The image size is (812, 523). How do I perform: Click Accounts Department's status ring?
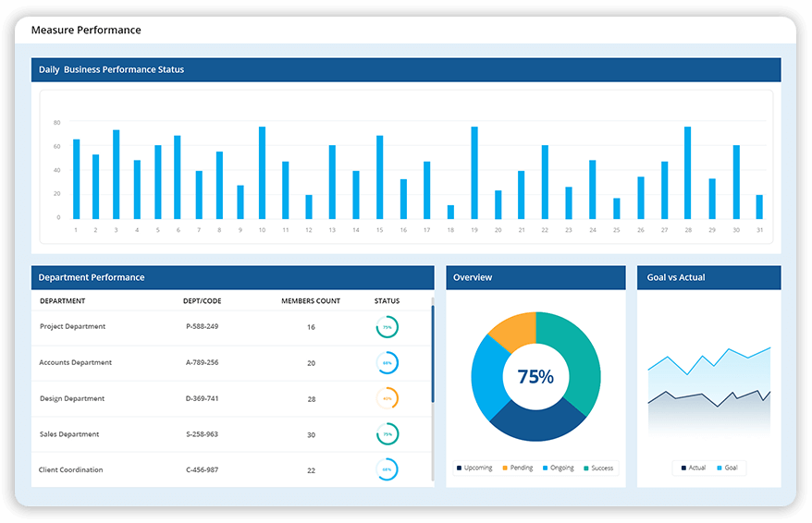coord(387,363)
